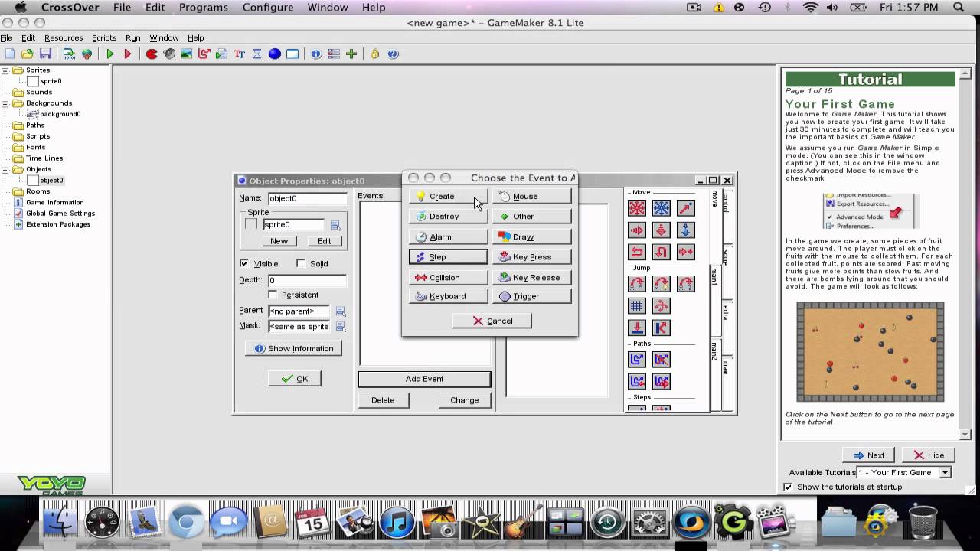980x551 pixels.
Task: Enable the Persistent checkbox
Action: click(273, 295)
